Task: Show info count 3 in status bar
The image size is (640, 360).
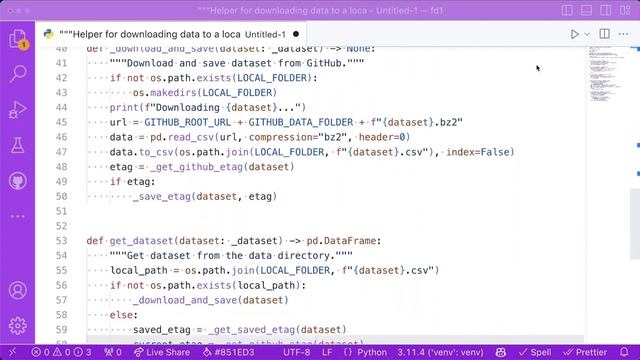Action: pos(83,352)
